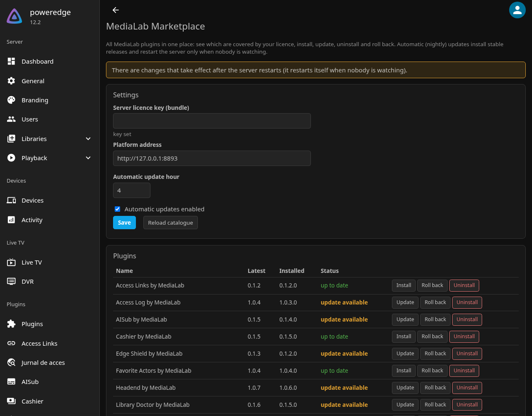Image resolution: width=532 pixels, height=416 pixels.
Task: Open Dashboard from the sidebar icon
Action: pos(11,61)
